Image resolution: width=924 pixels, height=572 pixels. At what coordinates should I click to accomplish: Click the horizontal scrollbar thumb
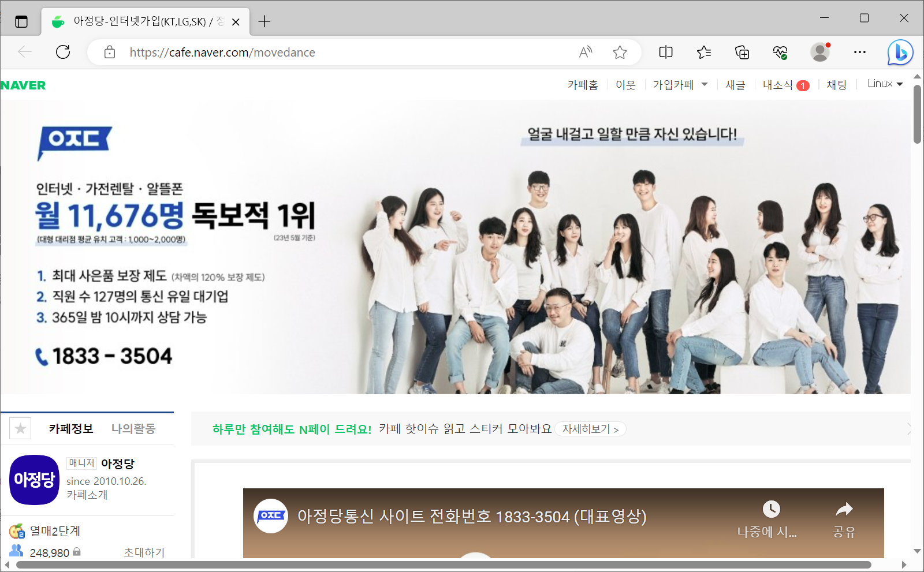pyautogui.click(x=444, y=564)
